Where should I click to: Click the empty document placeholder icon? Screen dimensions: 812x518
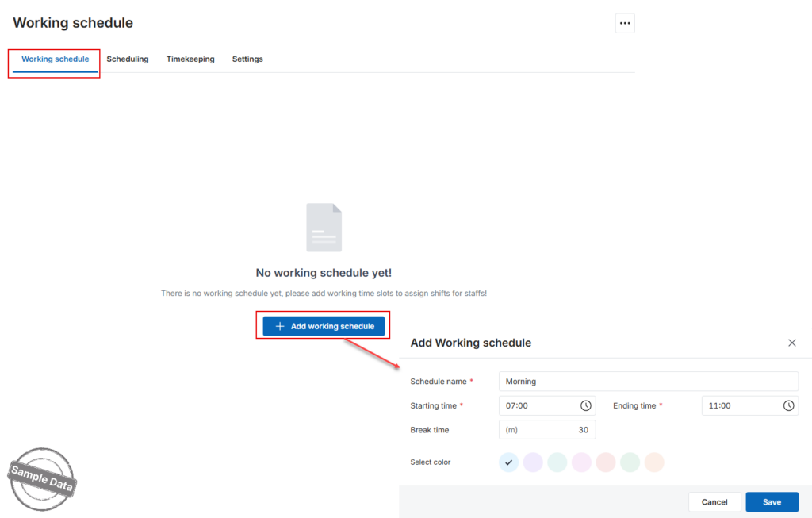324,228
